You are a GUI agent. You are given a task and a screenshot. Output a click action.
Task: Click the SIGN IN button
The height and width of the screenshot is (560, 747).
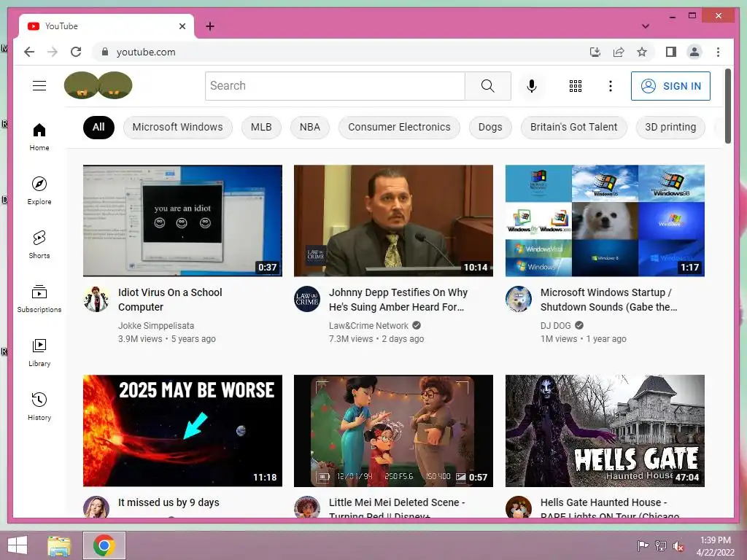pyautogui.click(x=670, y=86)
